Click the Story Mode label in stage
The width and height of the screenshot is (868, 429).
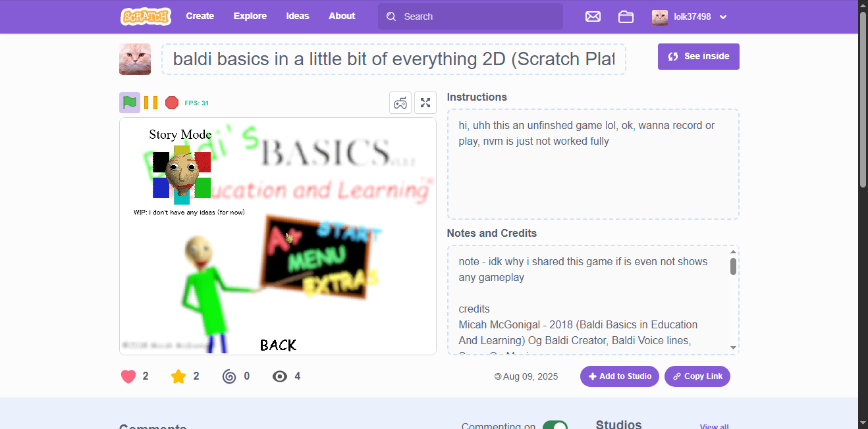coord(180,135)
